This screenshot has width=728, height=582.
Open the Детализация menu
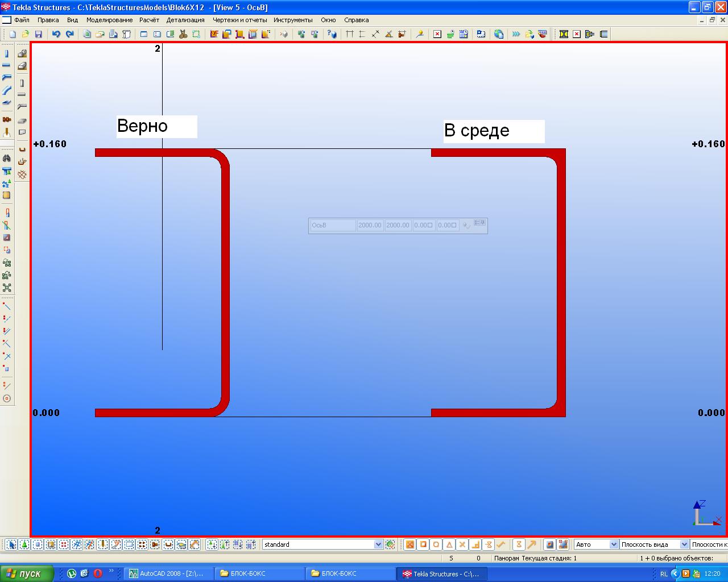coord(185,20)
